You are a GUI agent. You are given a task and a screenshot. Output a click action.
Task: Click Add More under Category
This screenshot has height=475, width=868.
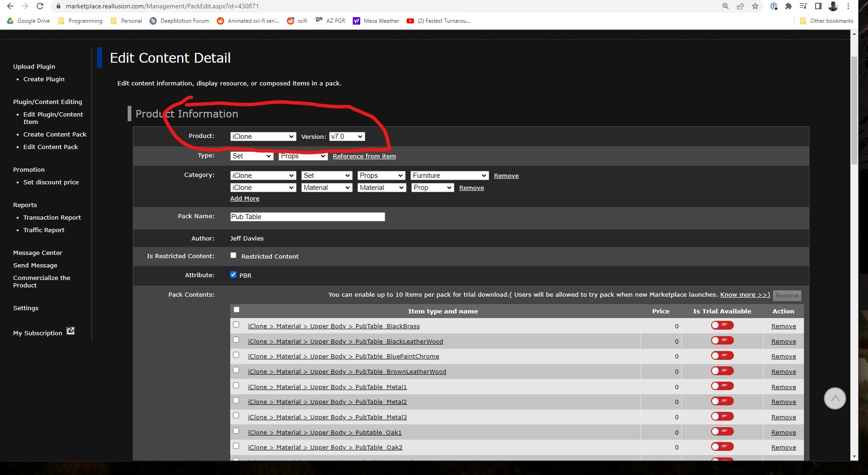(x=245, y=198)
